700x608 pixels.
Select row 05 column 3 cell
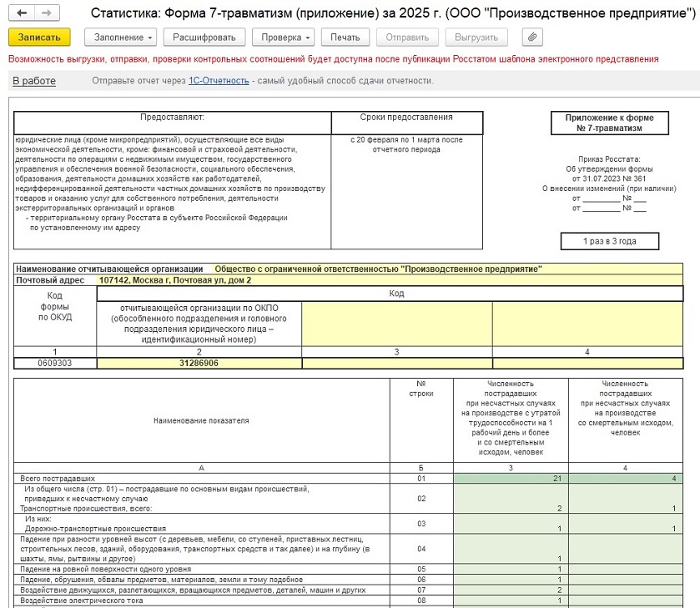tap(511, 569)
